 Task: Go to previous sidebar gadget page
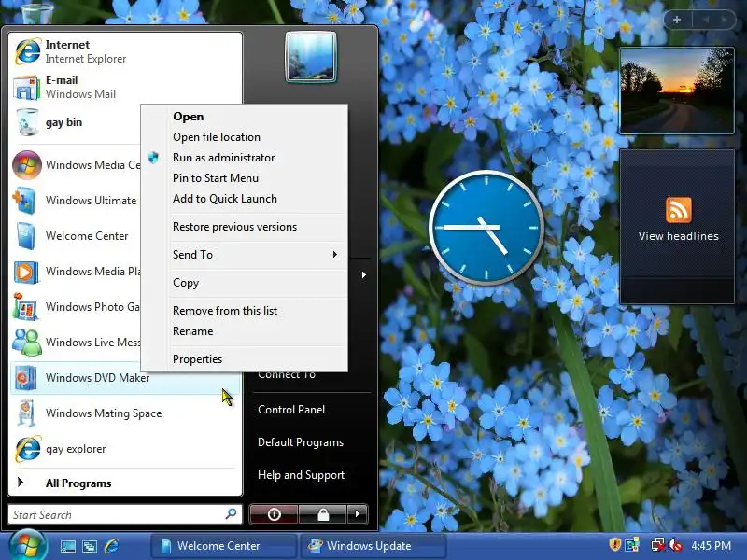706,20
